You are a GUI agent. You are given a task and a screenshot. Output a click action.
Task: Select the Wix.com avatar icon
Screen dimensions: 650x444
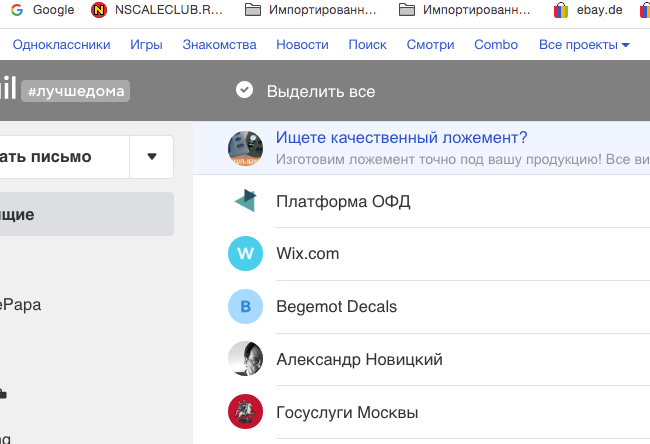point(245,253)
